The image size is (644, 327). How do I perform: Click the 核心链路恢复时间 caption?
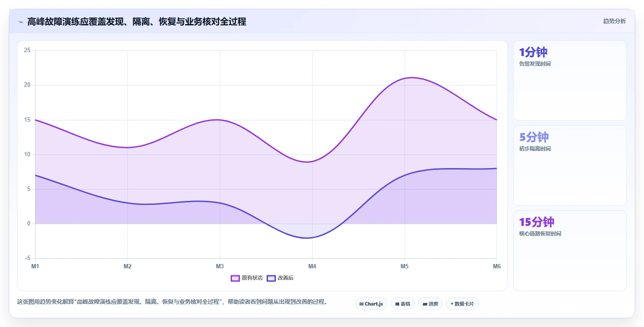pyautogui.click(x=540, y=234)
